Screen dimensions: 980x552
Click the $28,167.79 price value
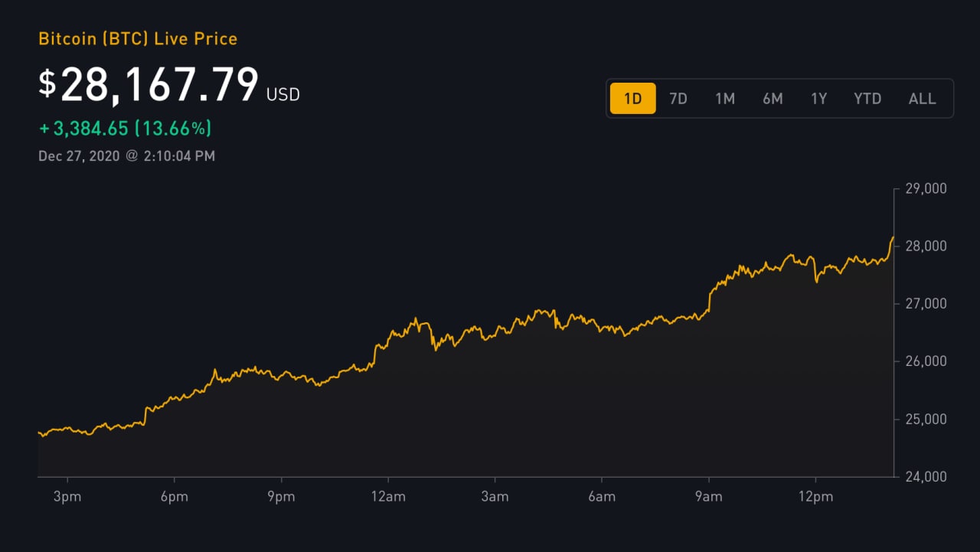point(149,84)
